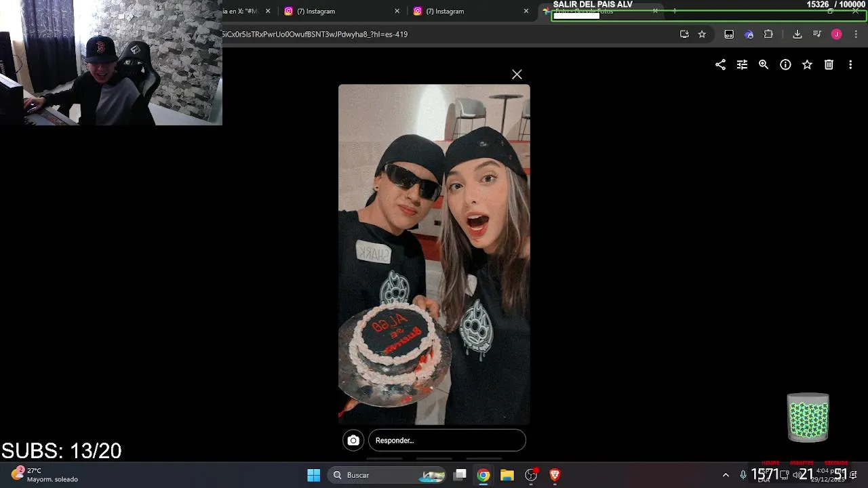868x488 pixels.
Task: View the couple photo with cake
Action: pos(434,254)
